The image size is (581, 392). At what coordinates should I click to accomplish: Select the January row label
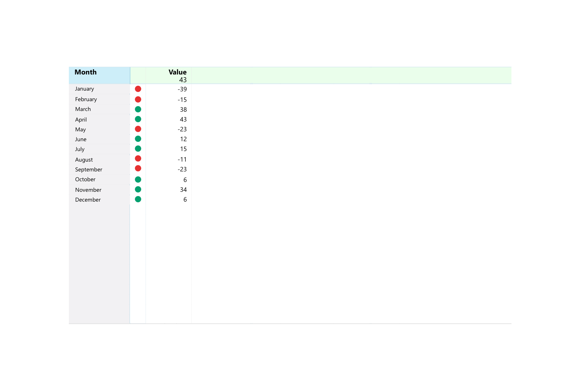point(84,89)
